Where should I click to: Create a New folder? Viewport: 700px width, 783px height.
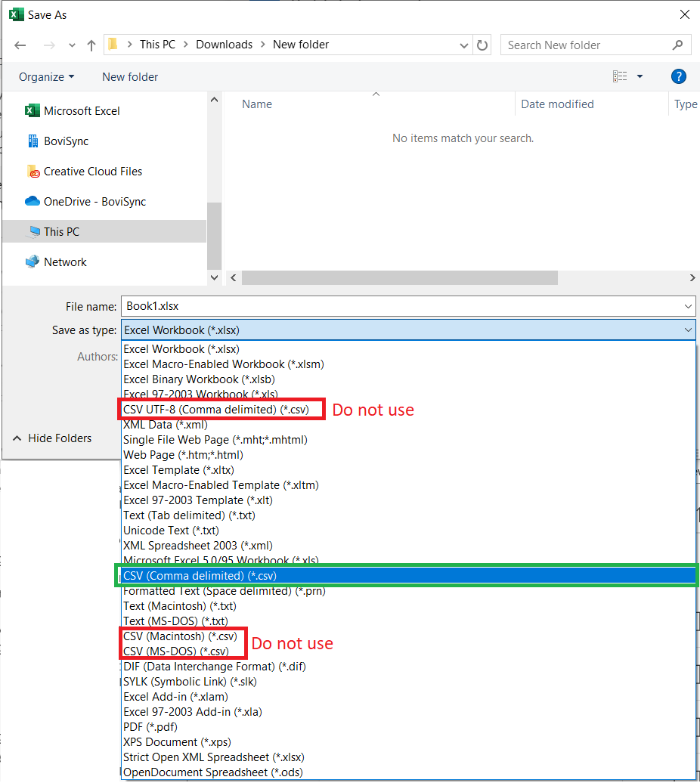130,77
